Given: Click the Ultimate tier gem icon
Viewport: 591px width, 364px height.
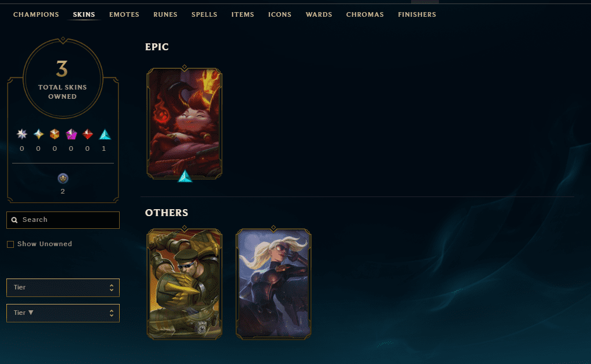Looking at the screenshot, I should [22, 134].
